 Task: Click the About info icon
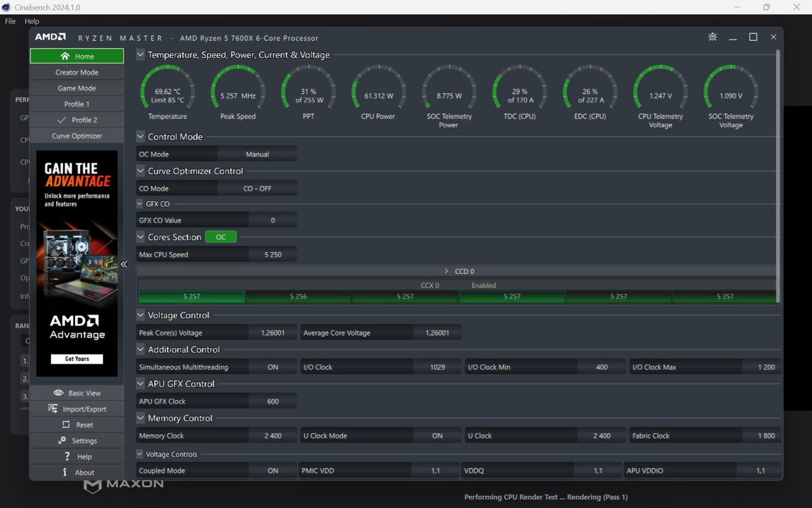click(x=65, y=472)
